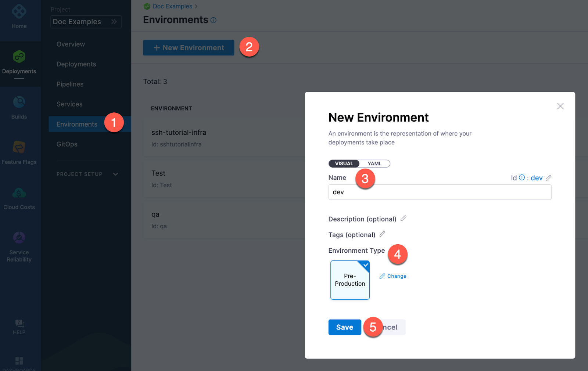
Task: Switch editor to YAML mode
Action: point(374,163)
